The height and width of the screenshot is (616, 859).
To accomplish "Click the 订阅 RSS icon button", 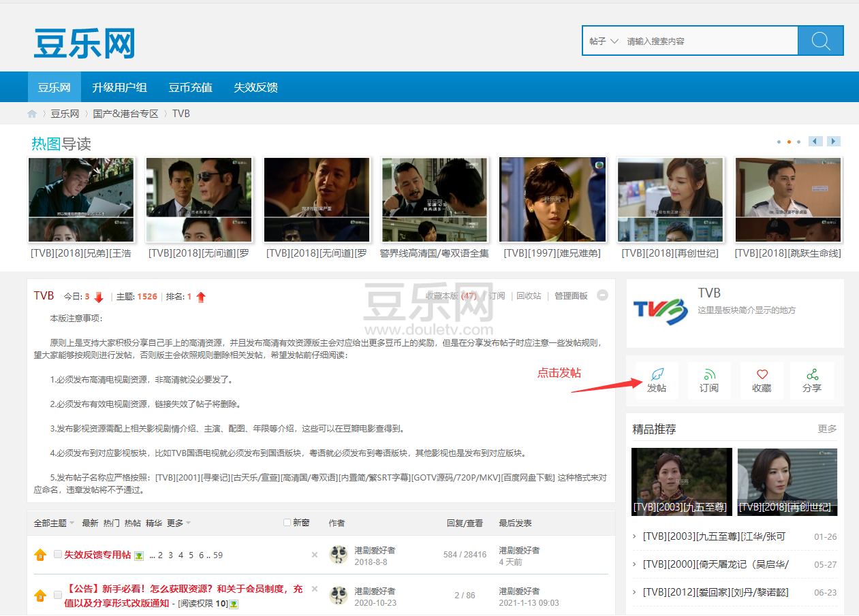I will point(709,380).
